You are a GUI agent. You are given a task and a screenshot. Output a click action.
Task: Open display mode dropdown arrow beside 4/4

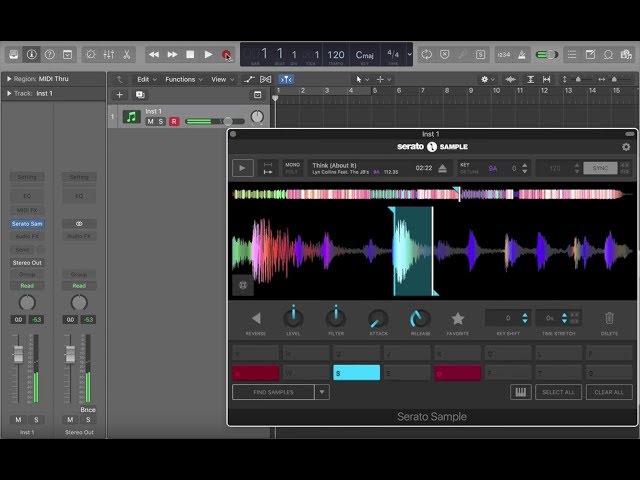(x=409, y=54)
